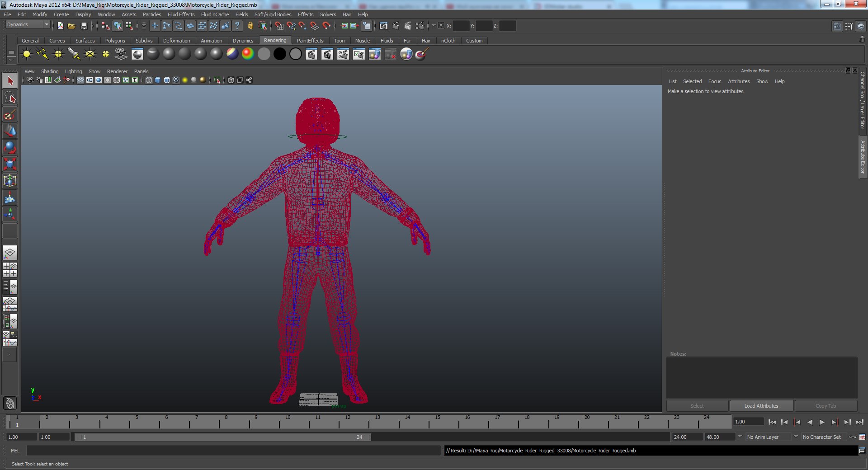Switch to the Polygons shelf tab

click(x=115, y=41)
